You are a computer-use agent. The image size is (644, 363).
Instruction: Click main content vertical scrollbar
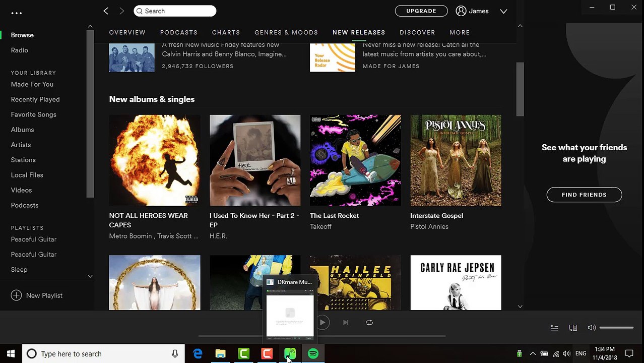click(520, 90)
